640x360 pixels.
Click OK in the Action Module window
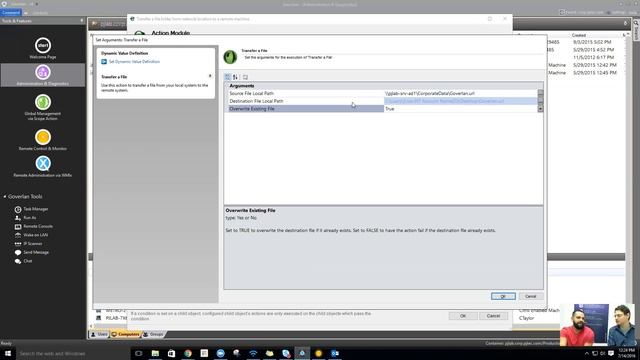click(463, 316)
